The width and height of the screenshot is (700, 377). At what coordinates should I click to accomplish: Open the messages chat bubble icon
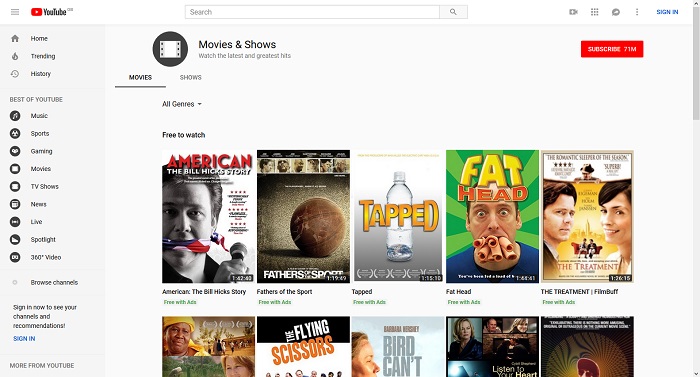tap(616, 12)
